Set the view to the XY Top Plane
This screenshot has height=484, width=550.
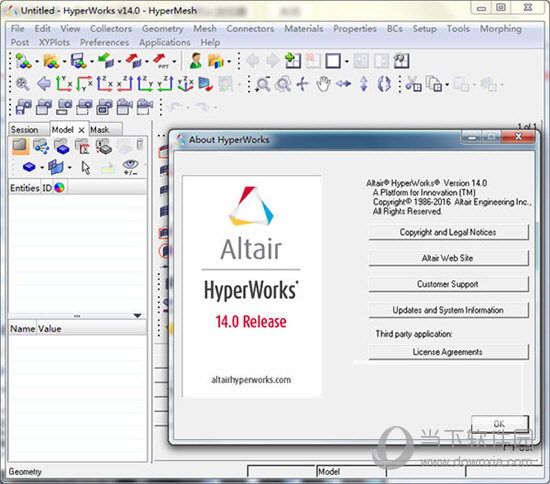coord(64,84)
